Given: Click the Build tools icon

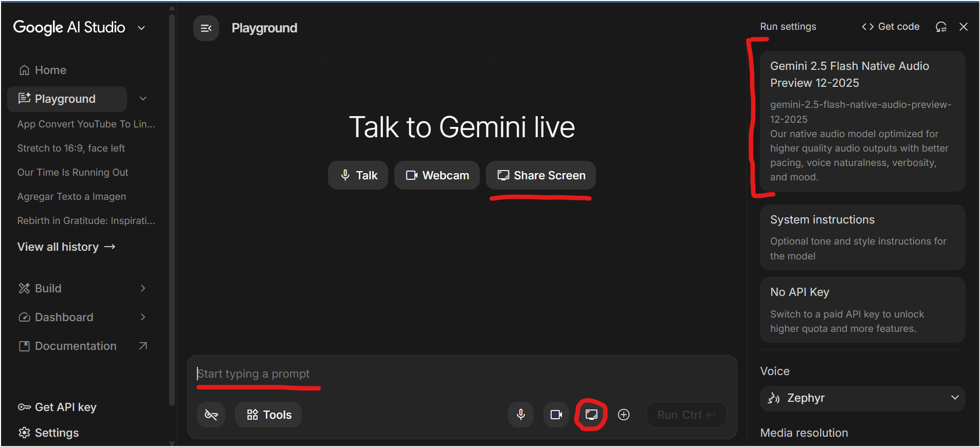Looking at the screenshot, I should [24, 288].
